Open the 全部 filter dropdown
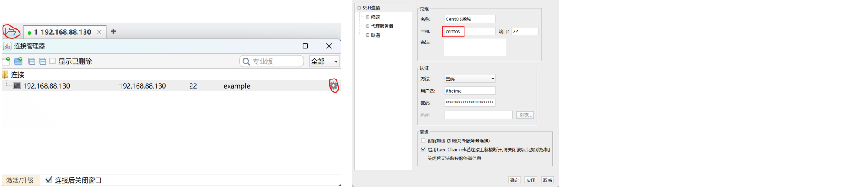The image size is (868, 190). (x=324, y=61)
